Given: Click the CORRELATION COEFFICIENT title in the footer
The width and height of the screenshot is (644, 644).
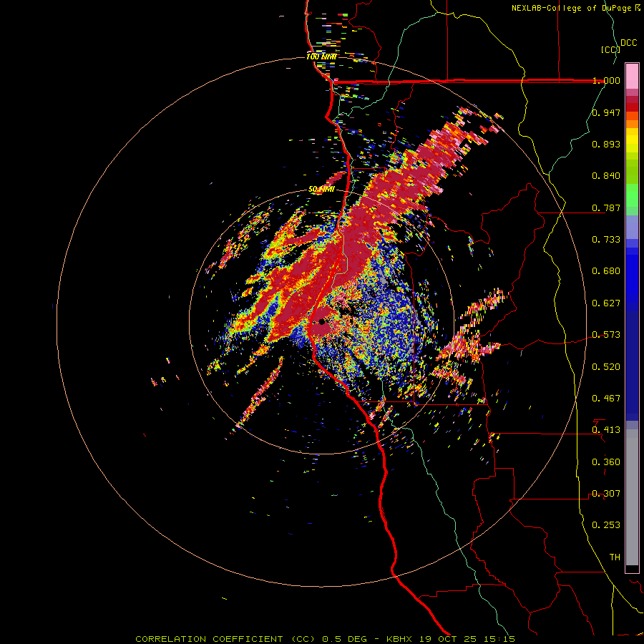Looking at the screenshot, I should pyautogui.click(x=209, y=639).
